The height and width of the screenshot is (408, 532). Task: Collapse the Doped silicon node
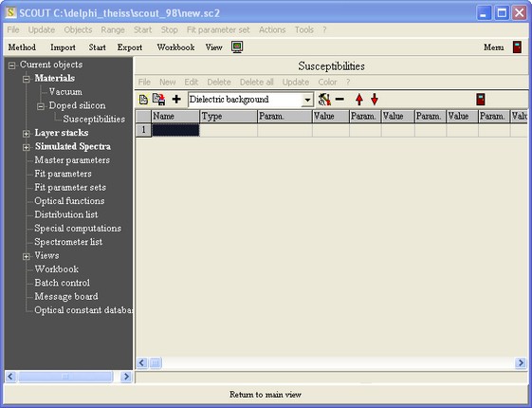[41, 106]
